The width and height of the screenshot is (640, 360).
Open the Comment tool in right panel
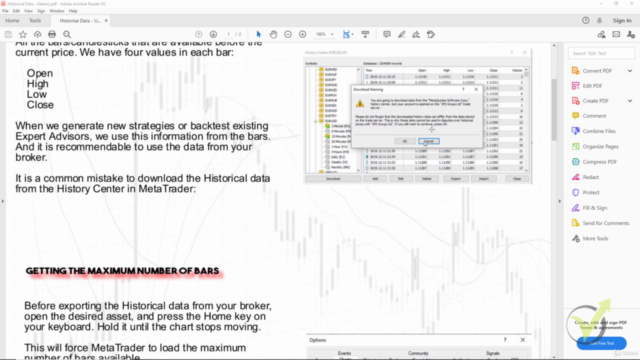594,116
